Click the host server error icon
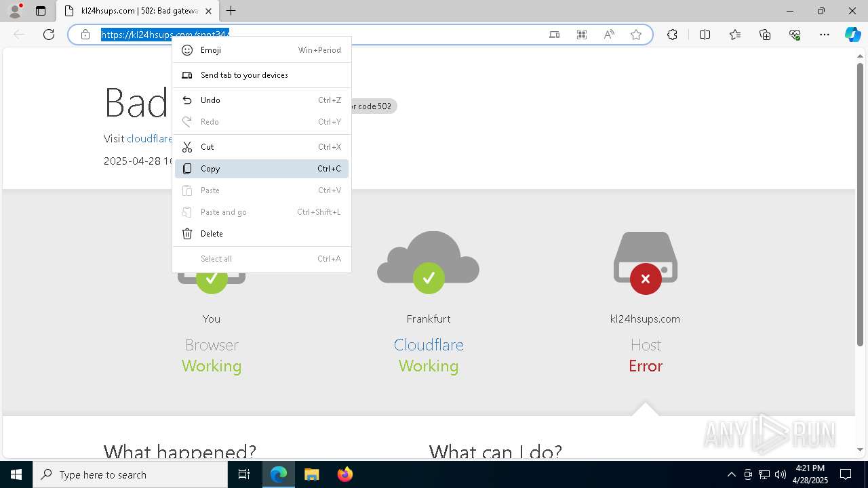This screenshot has width=868, height=488. pos(646,263)
